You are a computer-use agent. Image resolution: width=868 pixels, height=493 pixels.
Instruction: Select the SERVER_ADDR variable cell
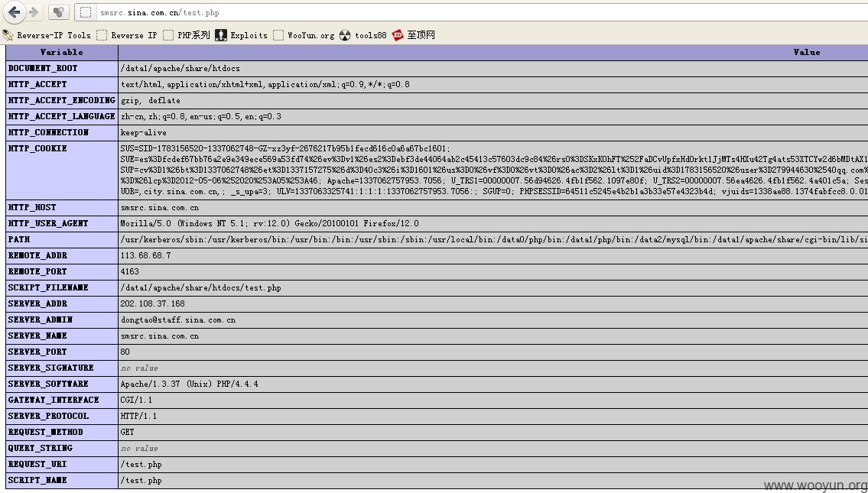pos(62,304)
